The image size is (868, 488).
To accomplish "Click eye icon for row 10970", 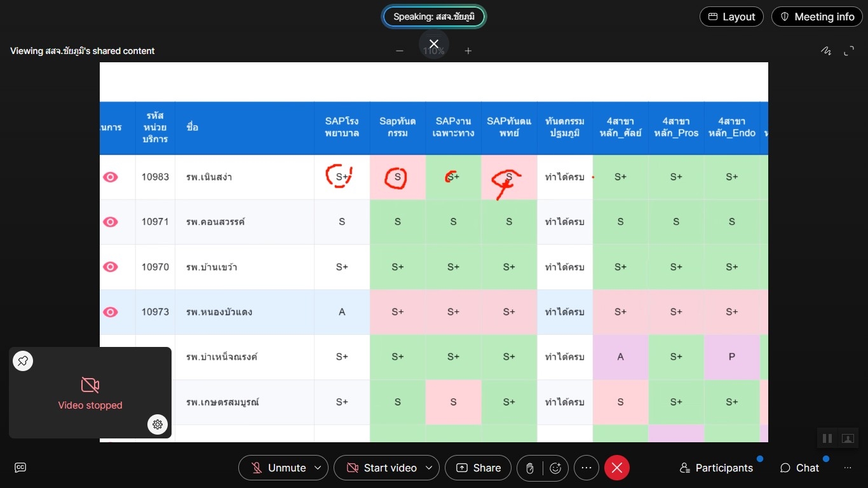I will coord(111,267).
